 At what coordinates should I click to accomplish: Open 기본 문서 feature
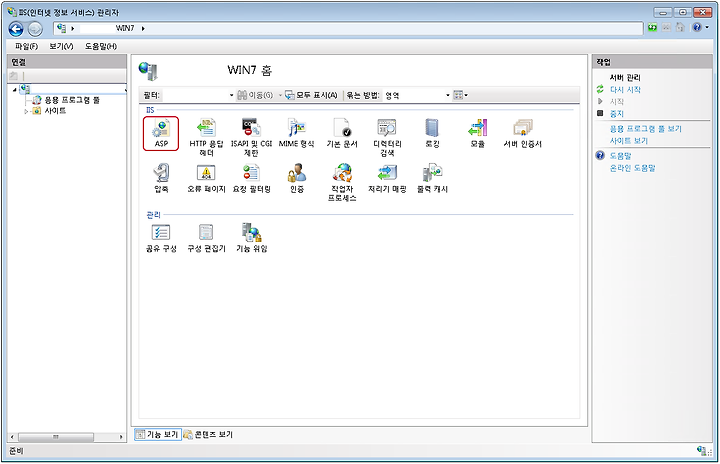click(x=342, y=133)
